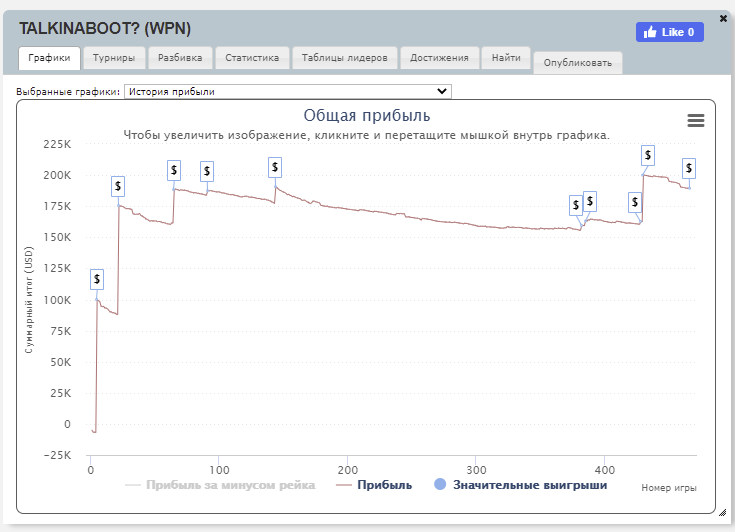Click the highest $ marker above 200K
The height and width of the screenshot is (532, 735).
pos(648,155)
